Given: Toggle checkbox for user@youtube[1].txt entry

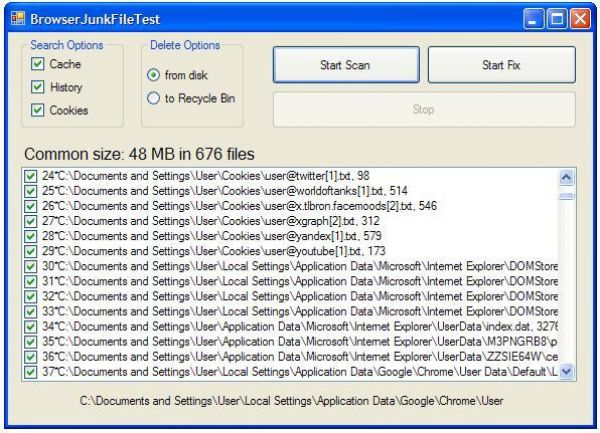Looking at the screenshot, I should [31, 251].
